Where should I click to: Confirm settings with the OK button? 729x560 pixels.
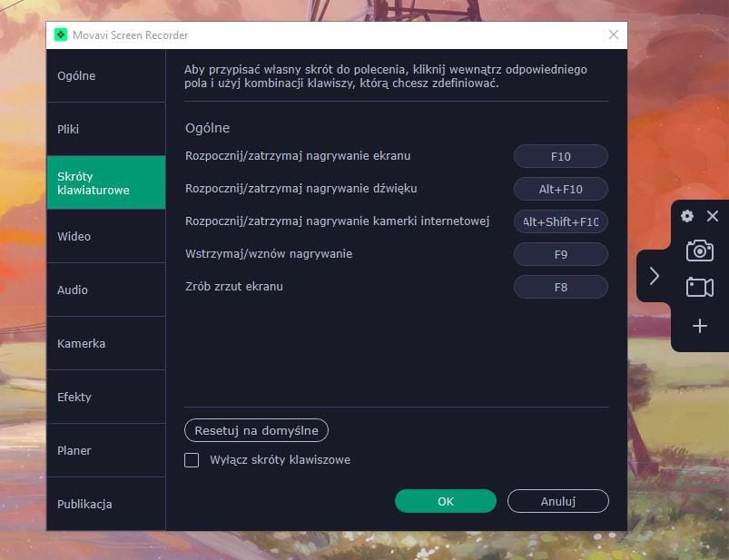[x=445, y=501]
